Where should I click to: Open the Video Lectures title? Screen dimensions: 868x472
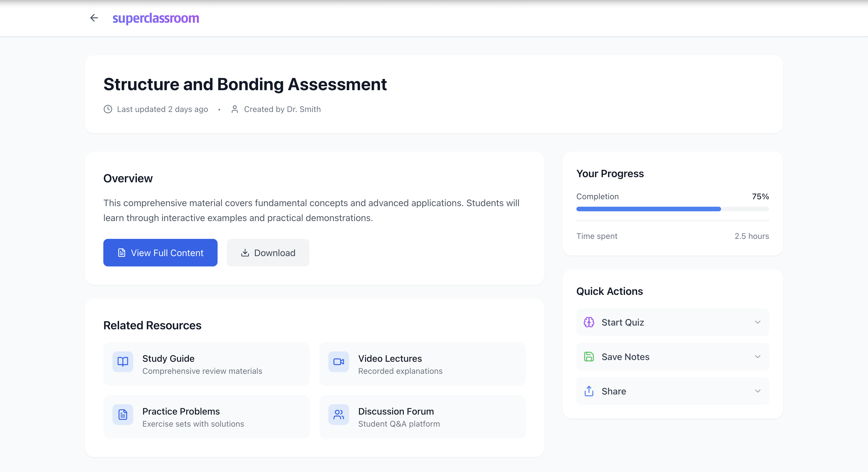(390, 358)
